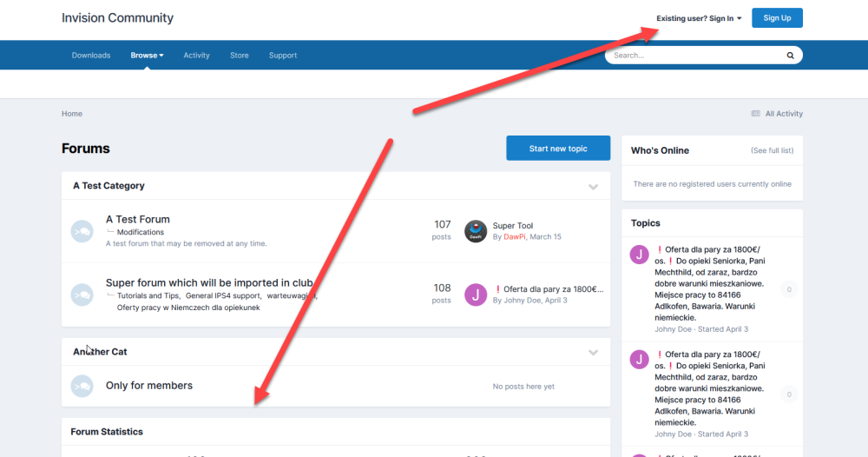868x457 pixels.
Task: Click the All Activity newspaper icon
Action: click(756, 114)
